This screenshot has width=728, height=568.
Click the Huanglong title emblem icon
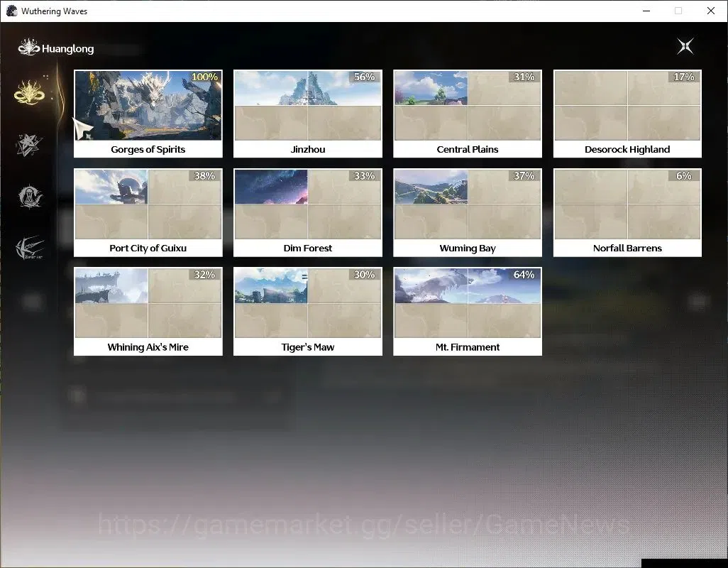[x=28, y=48]
